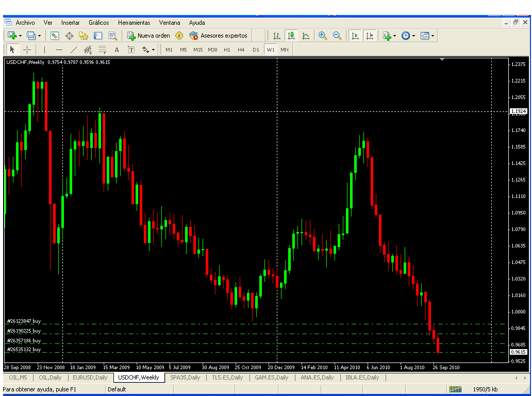Select the Equidistant Channel tool
The image size is (532, 396).
[x=88, y=50]
